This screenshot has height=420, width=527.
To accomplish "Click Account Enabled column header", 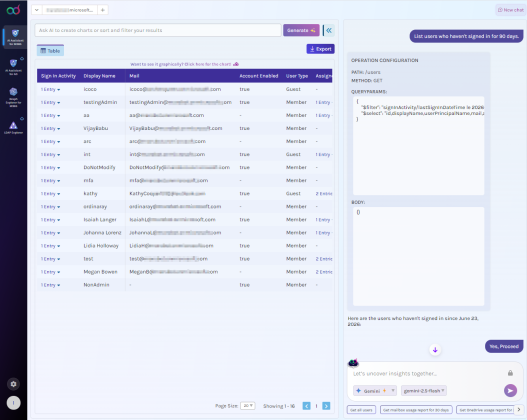I will pyautogui.click(x=259, y=76).
